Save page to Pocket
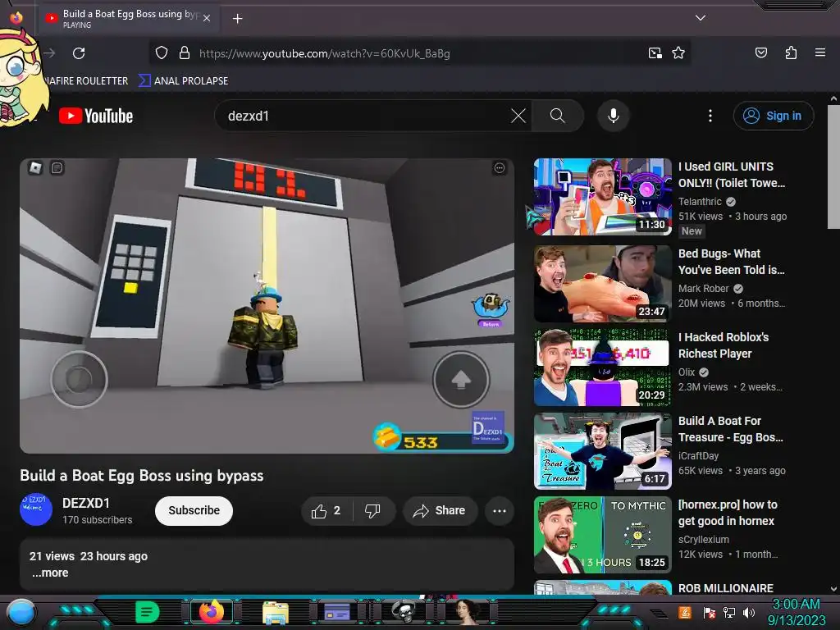 pyautogui.click(x=761, y=52)
